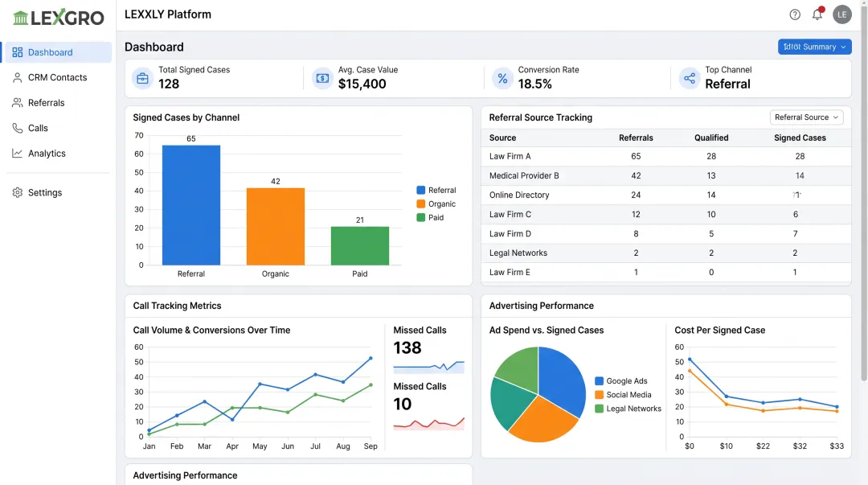The width and height of the screenshot is (868, 485).
Task: Open the Dashboard menu item
Action: 57,52
